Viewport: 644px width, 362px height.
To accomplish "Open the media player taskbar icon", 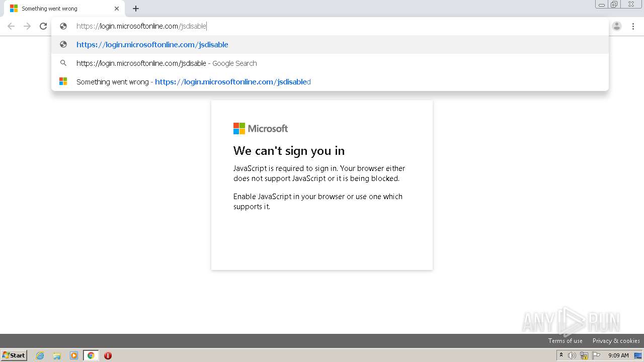I will 74,355.
